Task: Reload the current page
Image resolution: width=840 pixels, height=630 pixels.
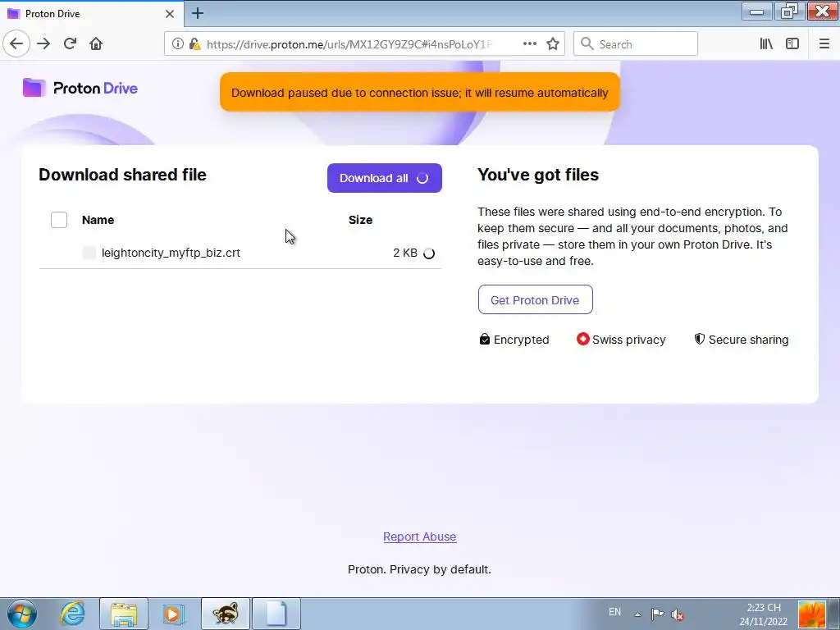Action: click(x=70, y=43)
